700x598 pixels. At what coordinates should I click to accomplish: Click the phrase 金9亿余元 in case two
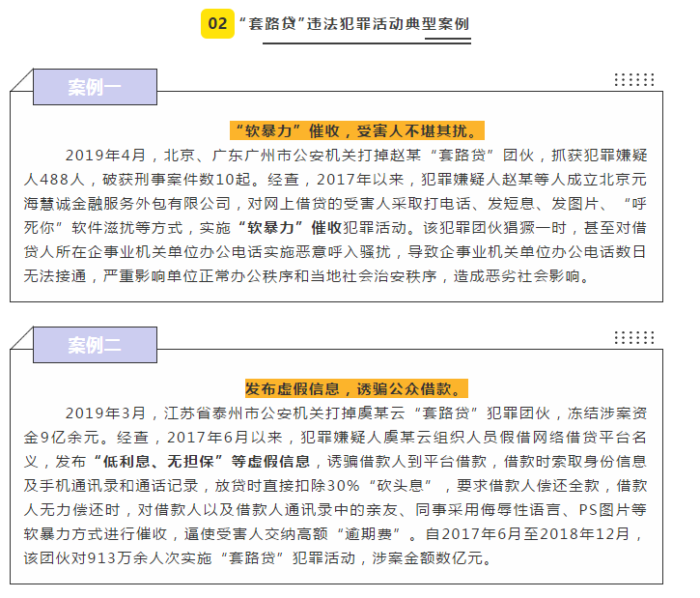pyautogui.click(x=62, y=438)
